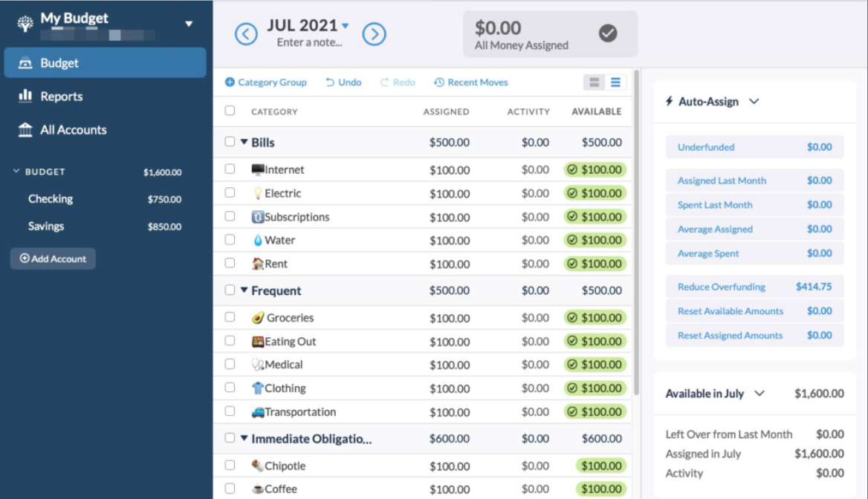Check the Medical category checkbox
This screenshot has width=868, height=499.
tap(230, 364)
